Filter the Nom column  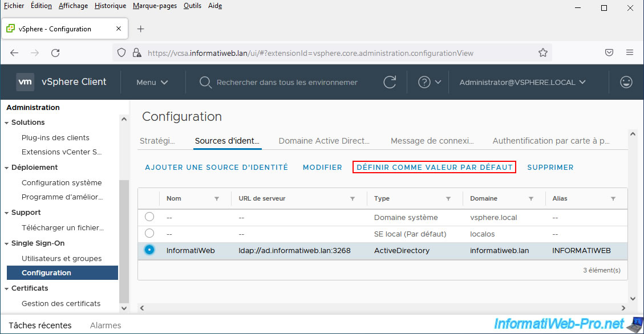pyautogui.click(x=217, y=198)
